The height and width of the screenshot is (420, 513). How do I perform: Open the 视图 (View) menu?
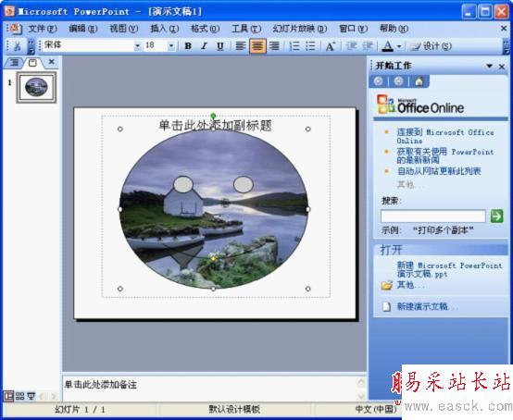124,29
